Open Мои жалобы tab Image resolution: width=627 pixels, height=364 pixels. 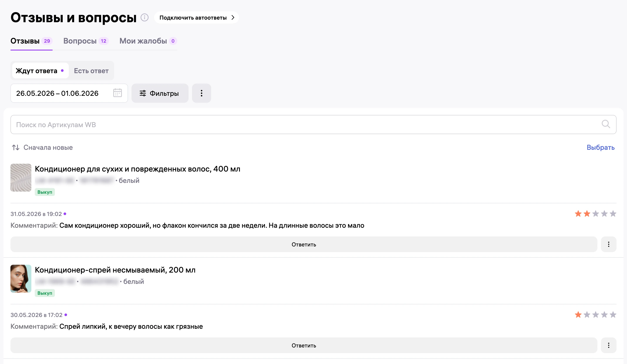(x=148, y=41)
